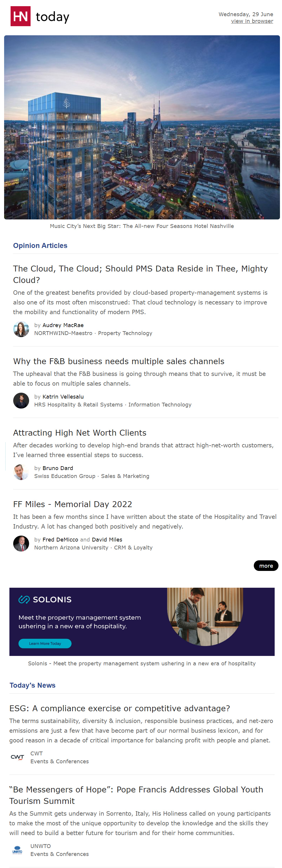Screen dimensions: 282x868
Task: Click Katrin Vellesalu's avatar
Action: pos(21,400)
